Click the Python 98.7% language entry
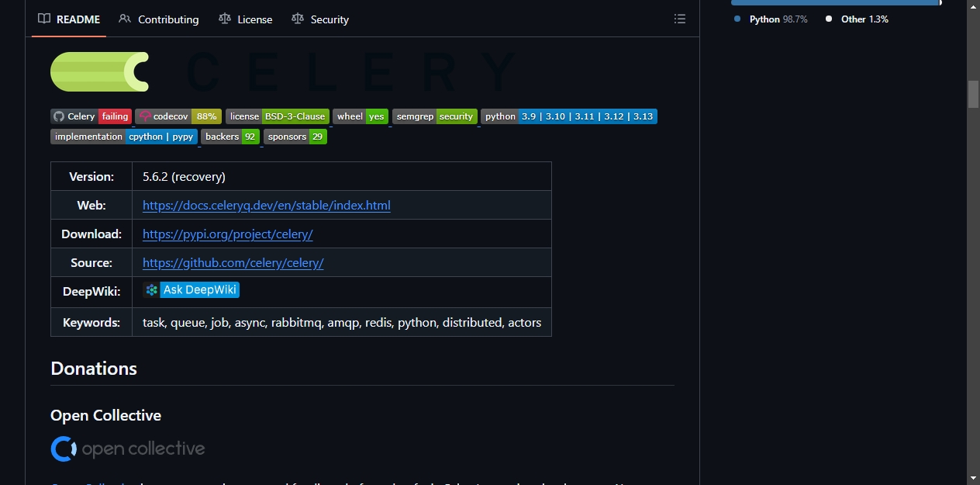Screen dimensions: 980x485 click(x=771, y=19)
